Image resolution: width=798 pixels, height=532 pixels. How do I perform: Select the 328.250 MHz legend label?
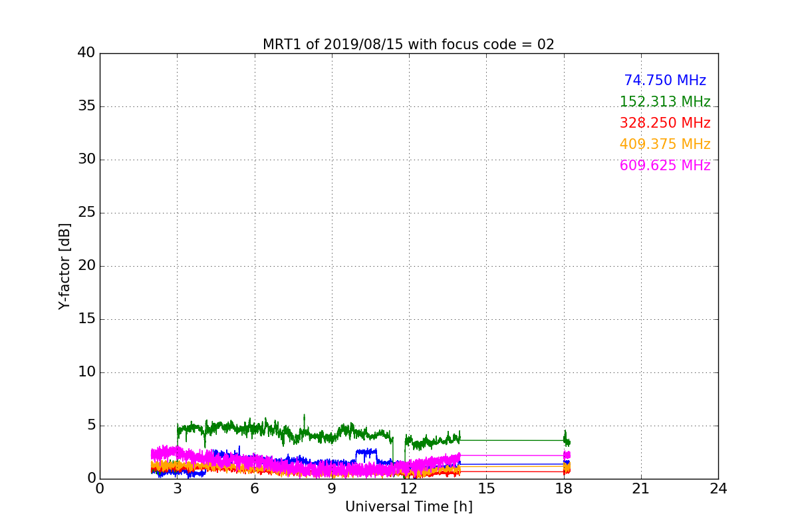(665, 123)
